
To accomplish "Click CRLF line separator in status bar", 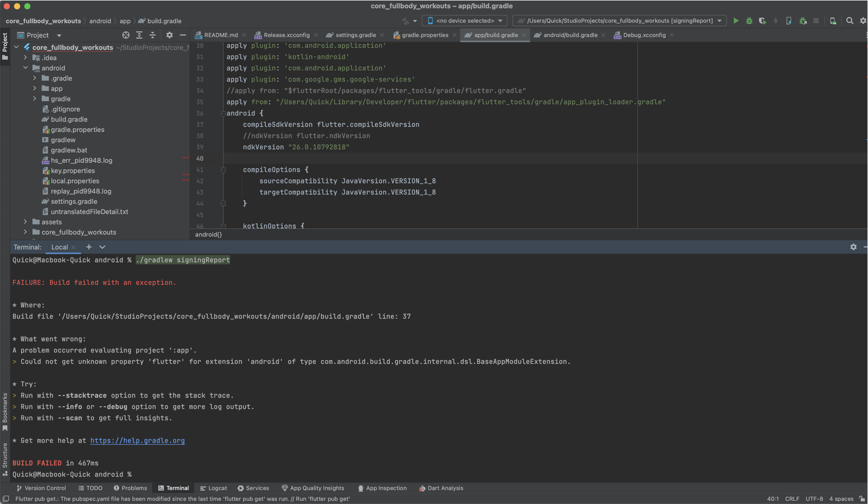I will 792,499.
